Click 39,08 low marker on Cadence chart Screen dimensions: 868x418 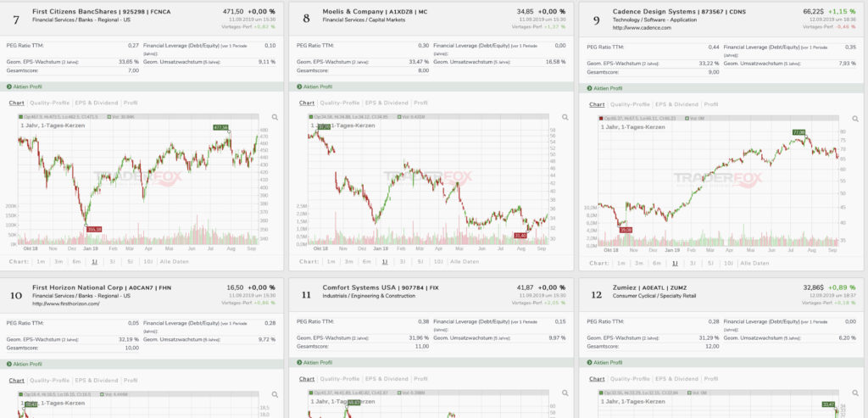pos(626,230)
